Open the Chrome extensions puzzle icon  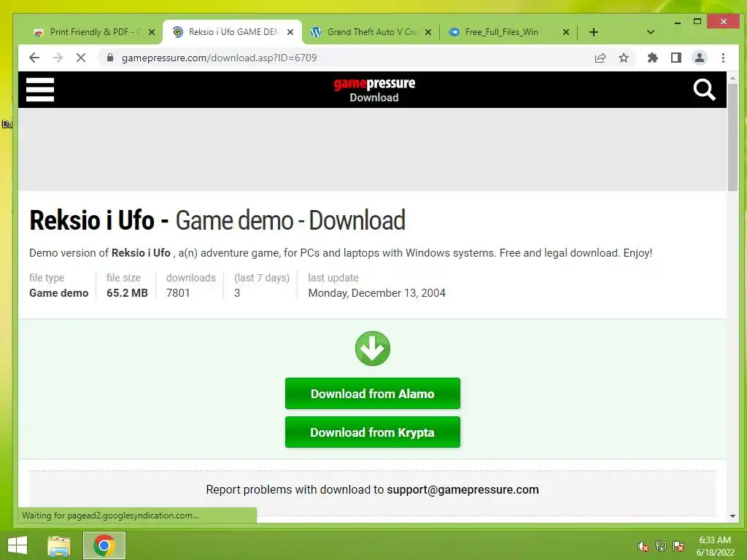(653, 58)
